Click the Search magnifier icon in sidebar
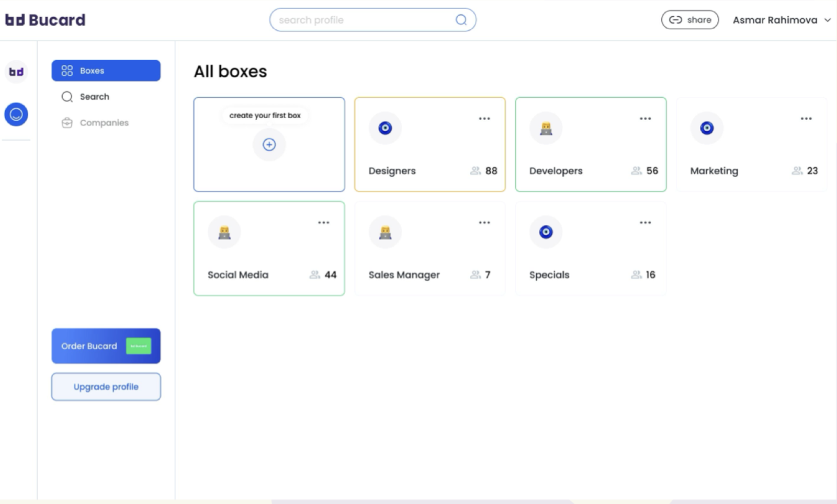This screenshot has width=837, height=504. [67, 97]
